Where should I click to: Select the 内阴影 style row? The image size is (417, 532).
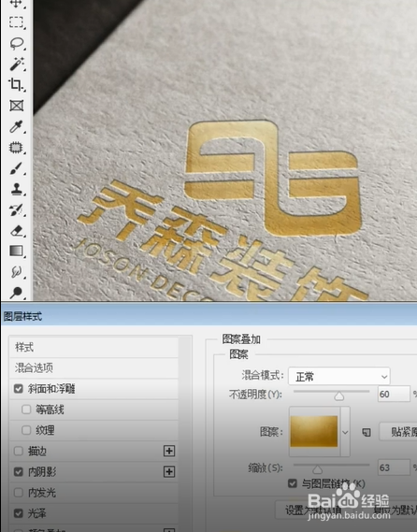(x=93, y=471)
